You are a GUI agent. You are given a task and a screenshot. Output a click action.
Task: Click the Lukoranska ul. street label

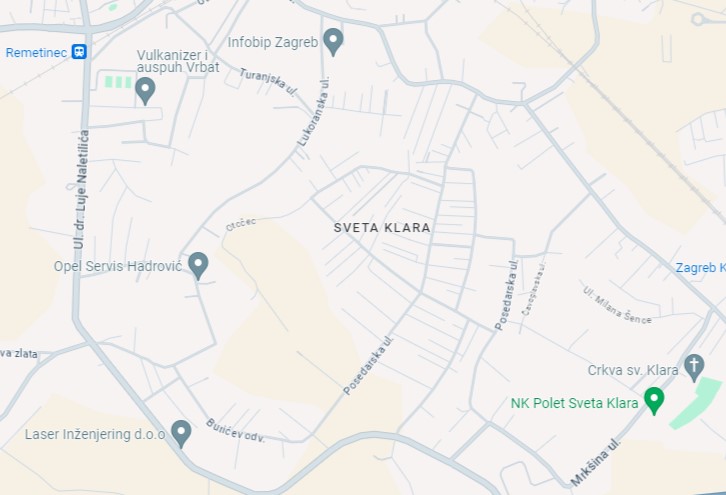314,112
